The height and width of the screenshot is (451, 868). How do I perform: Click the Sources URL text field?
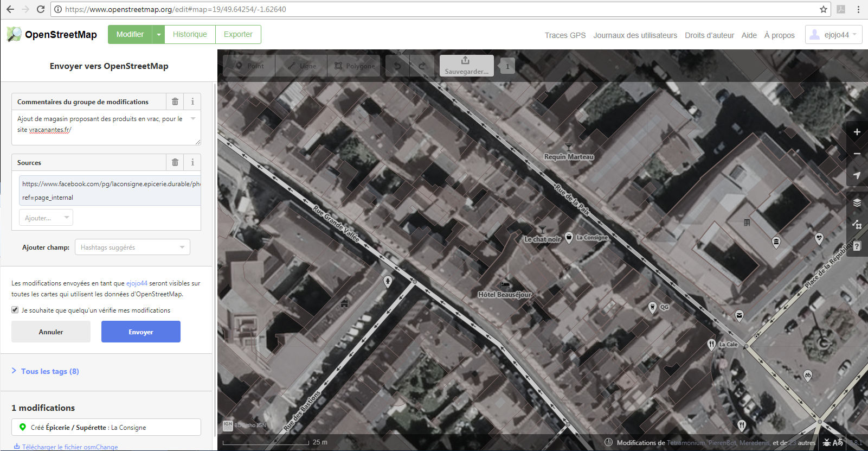110,190
